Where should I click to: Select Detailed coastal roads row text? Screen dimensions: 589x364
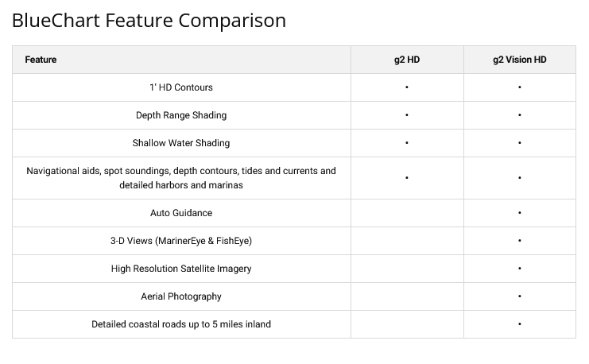coord(181,324)
